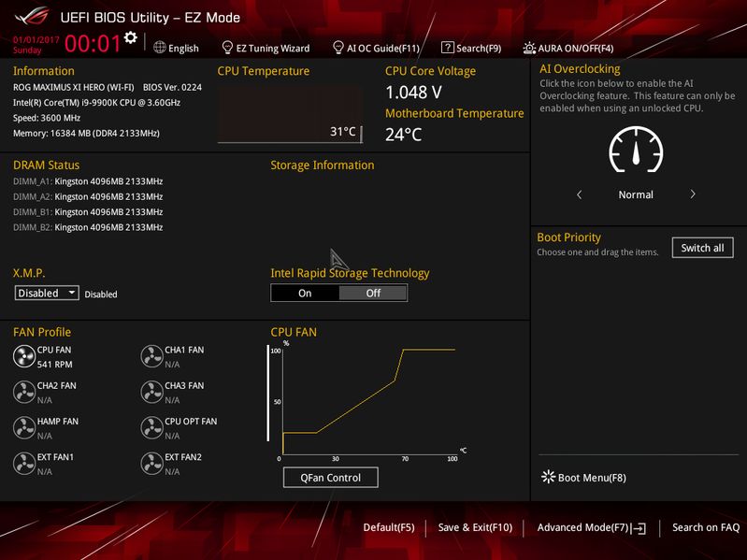Click the DIMM_B1 Kingston 4096MB row
The height and width of the screenshot is (560, 747).
coord(88,212)
